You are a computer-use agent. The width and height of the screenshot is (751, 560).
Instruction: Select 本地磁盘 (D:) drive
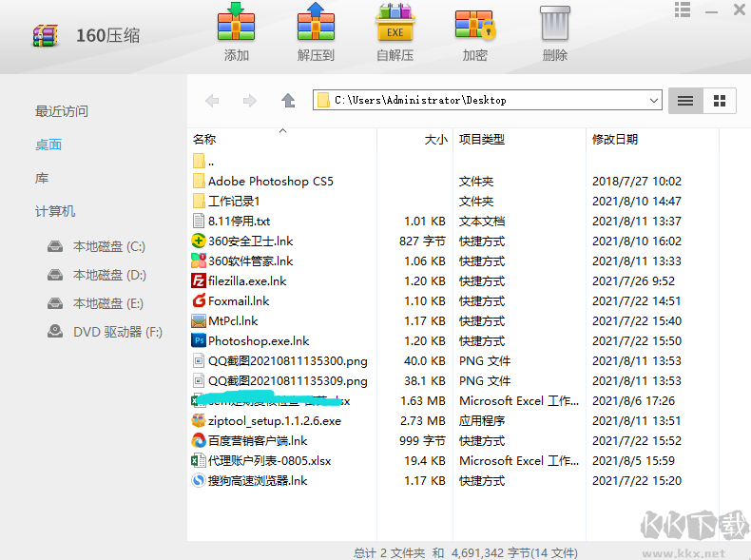tap(97, 275)
